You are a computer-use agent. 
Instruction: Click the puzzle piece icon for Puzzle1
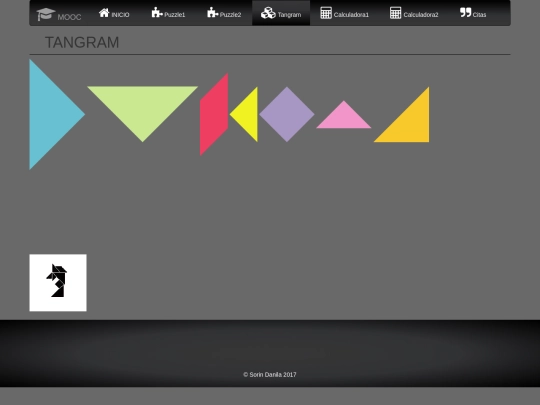pos(157,12)
